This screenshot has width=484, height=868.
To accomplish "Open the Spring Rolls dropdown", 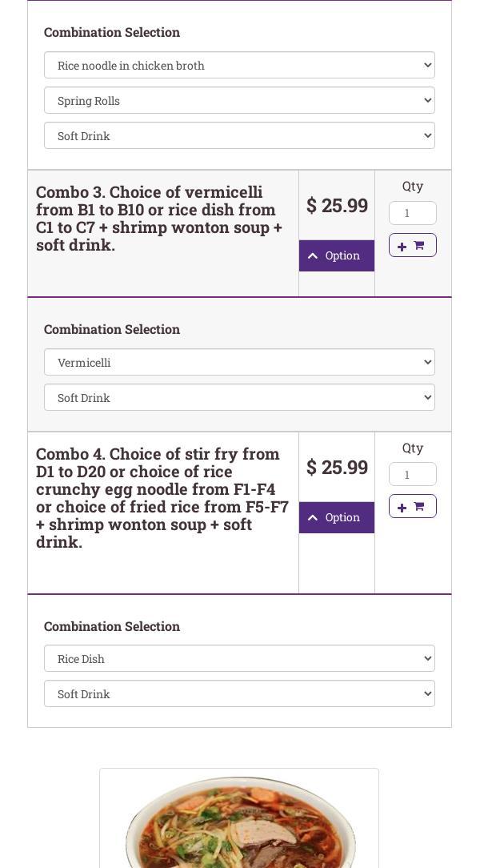I will (x=239, y=101).
